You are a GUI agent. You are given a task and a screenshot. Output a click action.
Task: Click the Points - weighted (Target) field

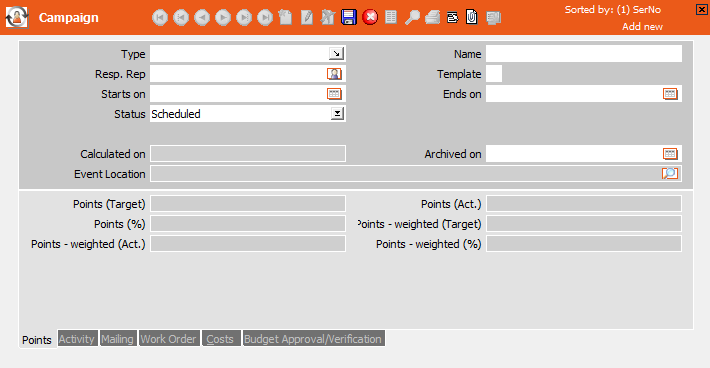click(x=584, y=224)
